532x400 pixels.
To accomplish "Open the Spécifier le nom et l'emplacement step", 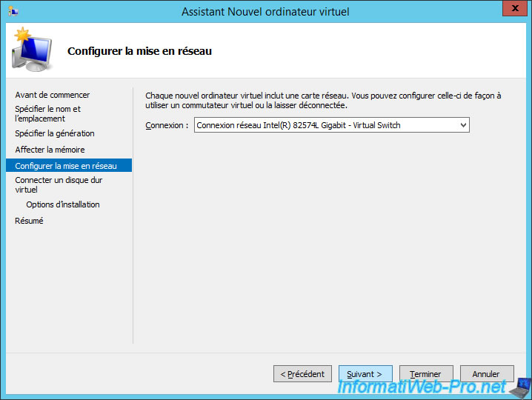I will point(48,113).
